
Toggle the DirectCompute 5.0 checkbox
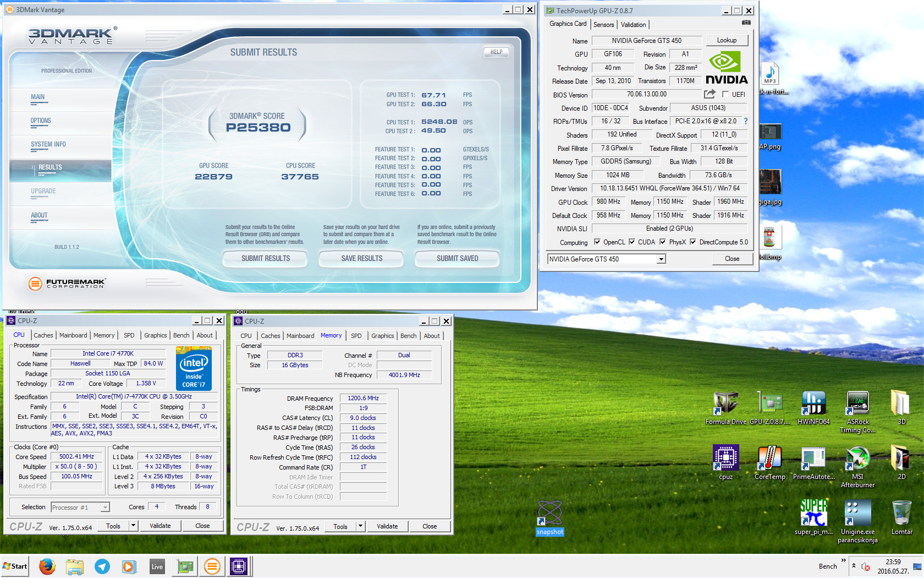[x=693, y=242]
